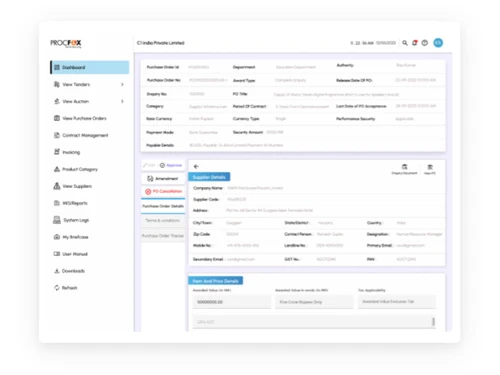The height and width of the screenshot is (375, 500).
Task: Click the Dashboard grid icon
Action: point(57,67)
